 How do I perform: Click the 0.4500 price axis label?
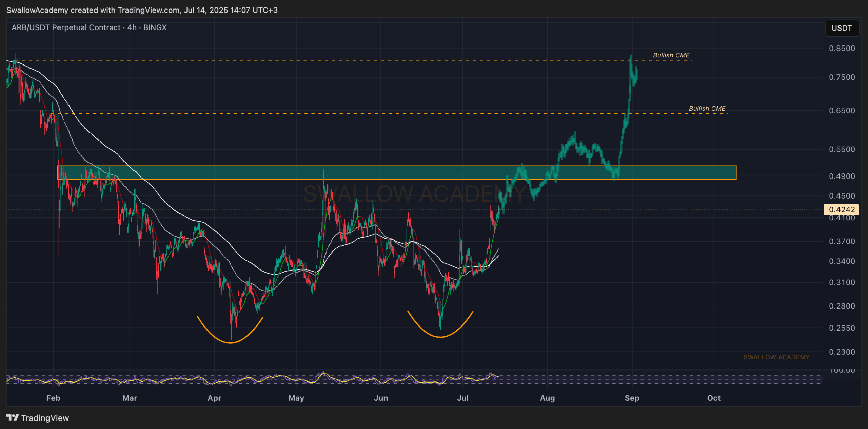(842, 196)
